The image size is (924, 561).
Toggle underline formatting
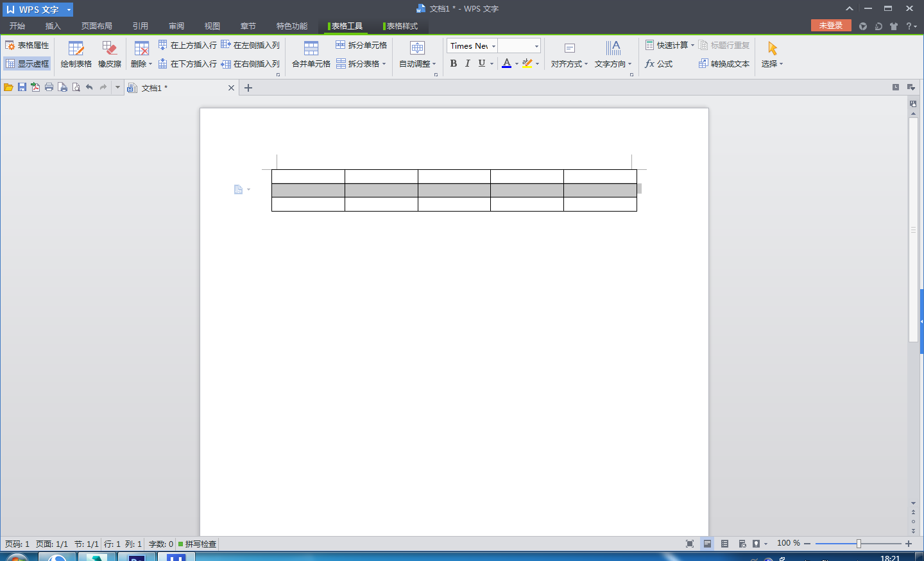(481, 63)
